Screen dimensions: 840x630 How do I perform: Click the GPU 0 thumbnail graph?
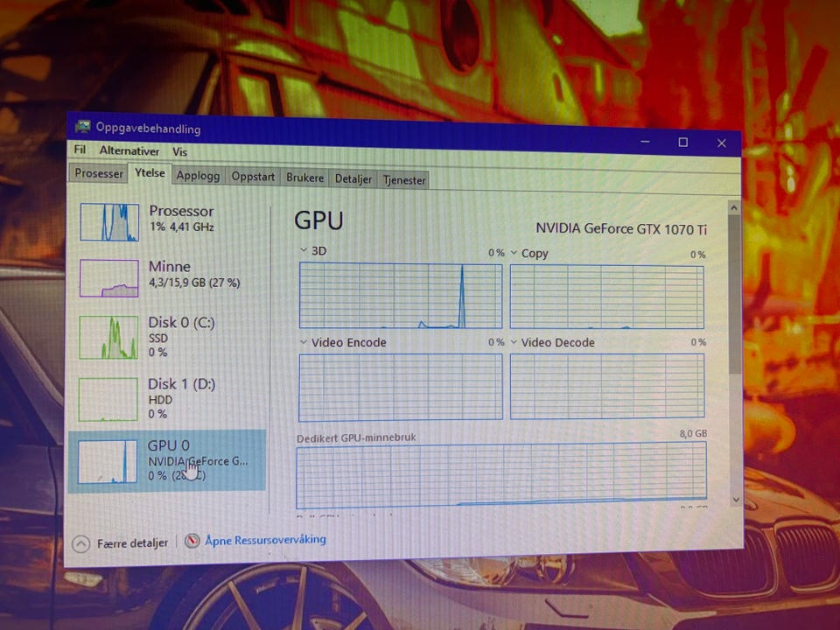pos(107,462)
